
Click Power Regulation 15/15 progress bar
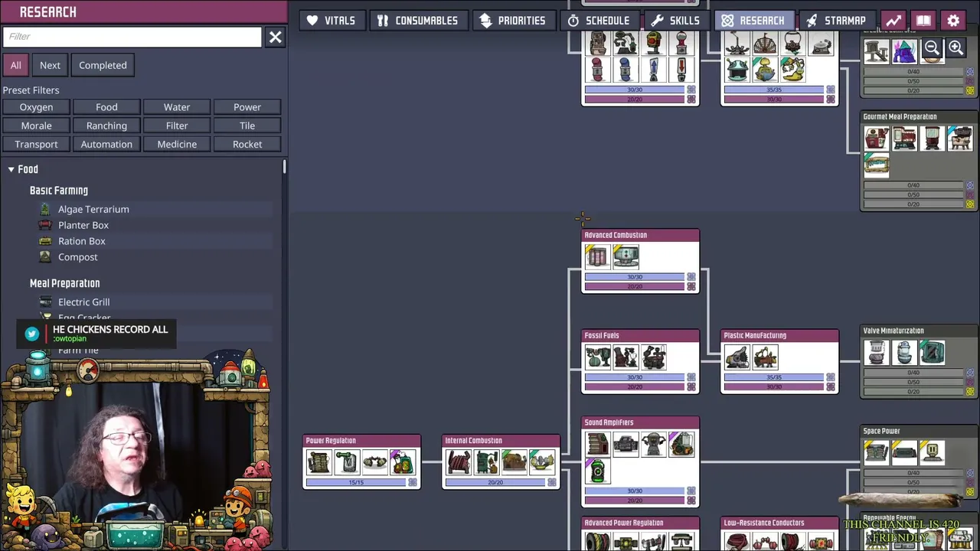[356, 483]
